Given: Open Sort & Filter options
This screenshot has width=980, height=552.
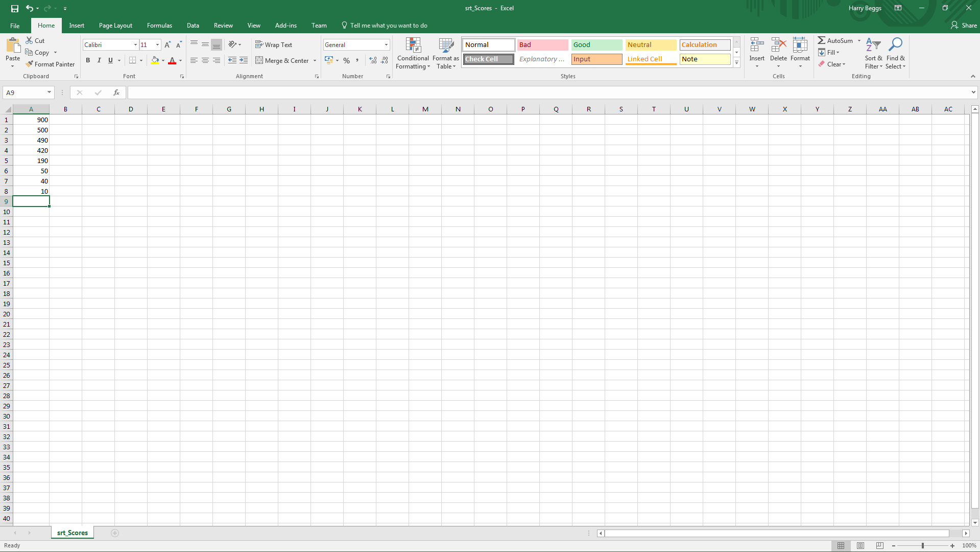Looking at the screenshot, I should click(873, 53).
